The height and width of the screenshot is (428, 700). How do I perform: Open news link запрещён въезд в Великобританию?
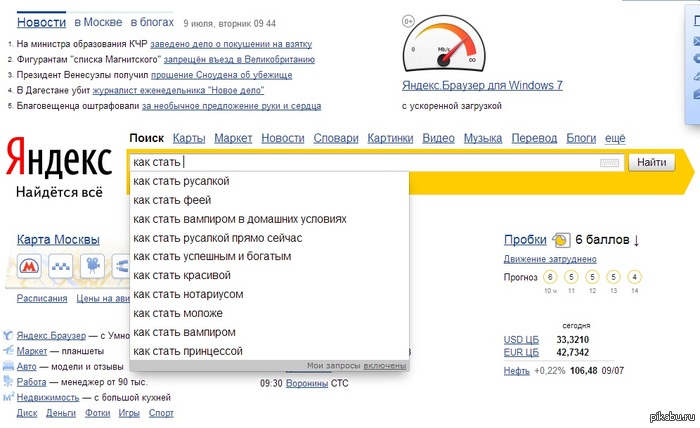[239, 59]
